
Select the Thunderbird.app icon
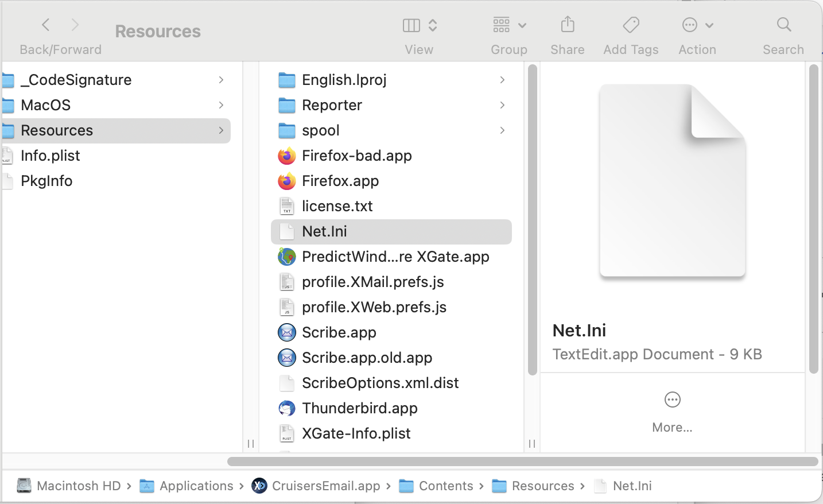[287, 408]
